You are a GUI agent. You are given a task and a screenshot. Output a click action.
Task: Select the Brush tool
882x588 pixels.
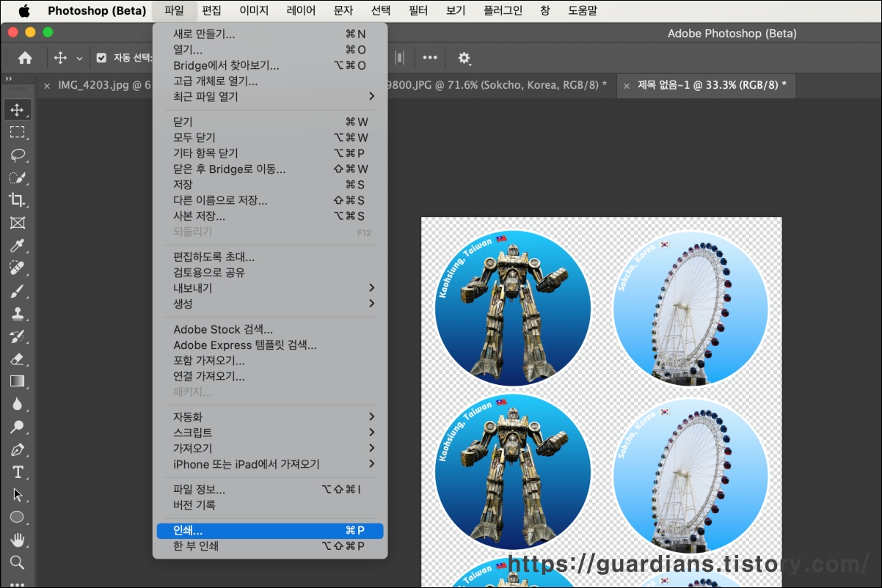pyautogui.click(x=17, y=291)
